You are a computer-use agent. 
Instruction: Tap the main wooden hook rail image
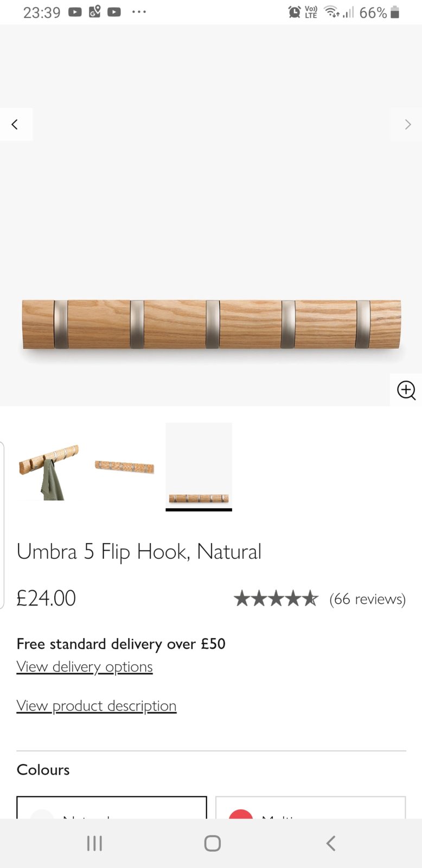coord(211,324)
